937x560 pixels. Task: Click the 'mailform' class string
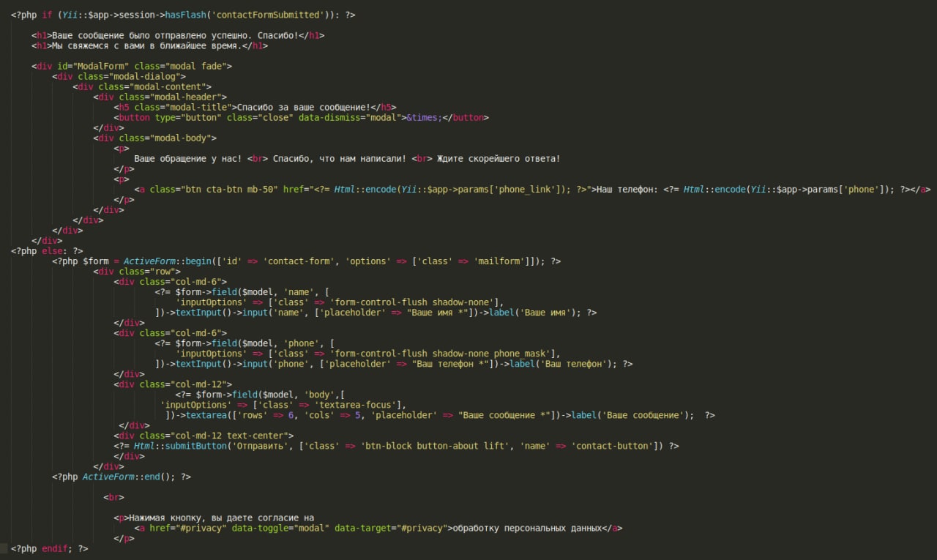click(500, 261)
